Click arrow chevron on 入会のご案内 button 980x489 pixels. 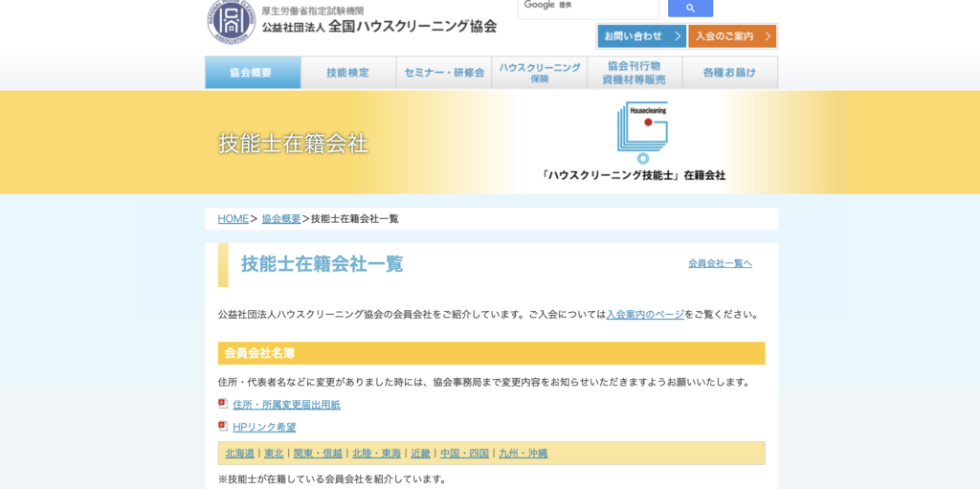click(768, 36)
